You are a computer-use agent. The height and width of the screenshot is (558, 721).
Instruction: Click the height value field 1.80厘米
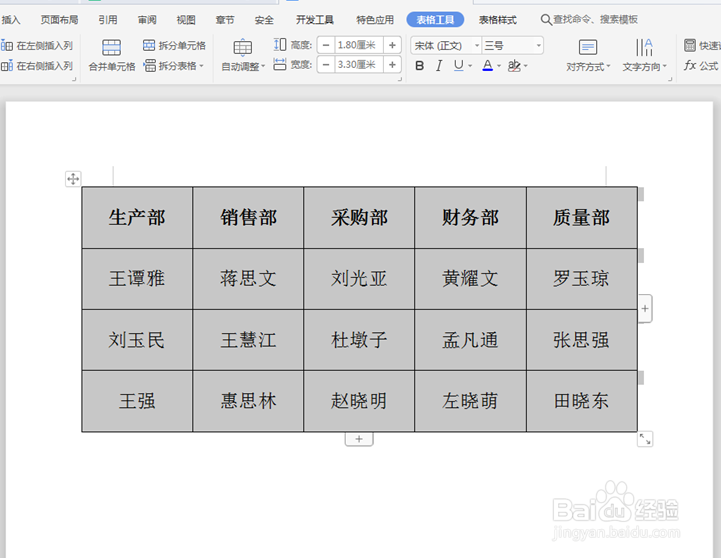pyautogui.click(x=359, y=45)
